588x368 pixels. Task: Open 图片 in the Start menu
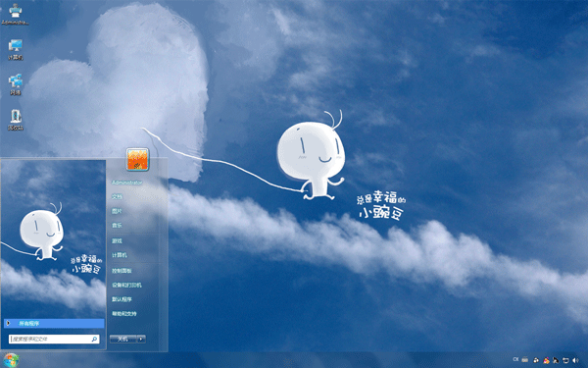[x=117, y=211]
